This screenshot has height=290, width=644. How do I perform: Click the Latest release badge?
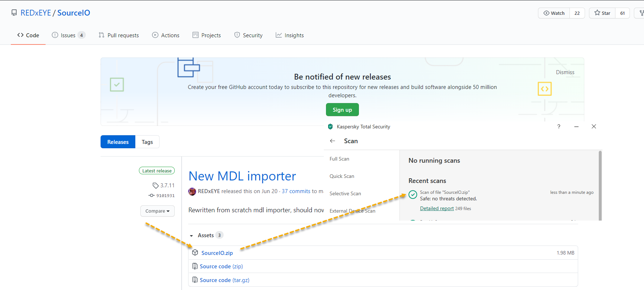tap(157, 171)
